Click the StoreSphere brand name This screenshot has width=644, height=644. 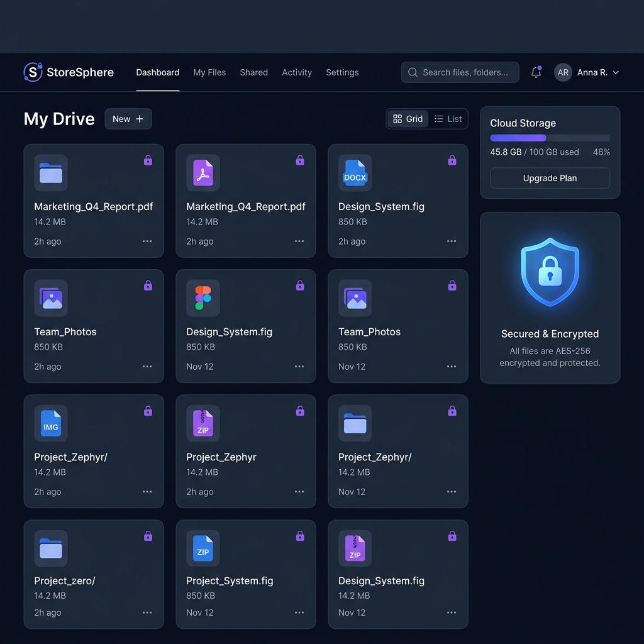click(80, 72)
